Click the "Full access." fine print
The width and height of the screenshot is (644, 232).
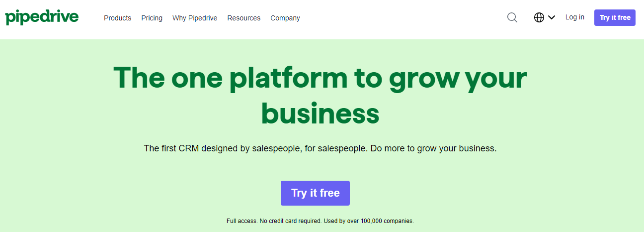click(241, 221)
